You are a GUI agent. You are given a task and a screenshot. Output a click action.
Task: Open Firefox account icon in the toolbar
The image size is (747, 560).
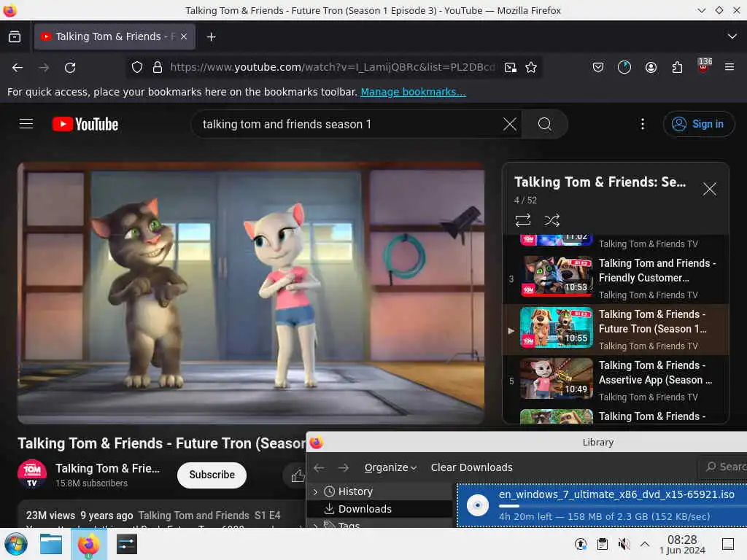click(651, 68)
